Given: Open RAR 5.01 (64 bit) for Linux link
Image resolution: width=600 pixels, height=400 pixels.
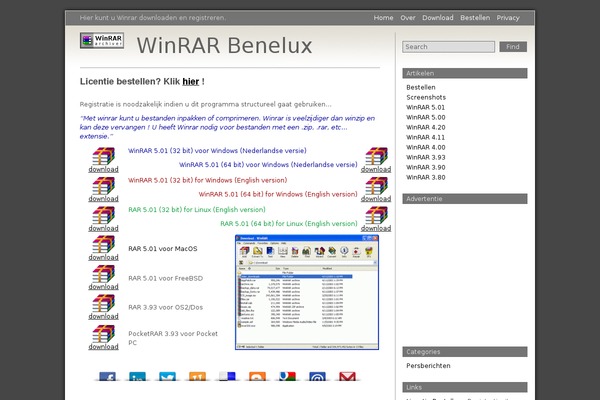Looking at the screenshot, I should pos(289,224).
